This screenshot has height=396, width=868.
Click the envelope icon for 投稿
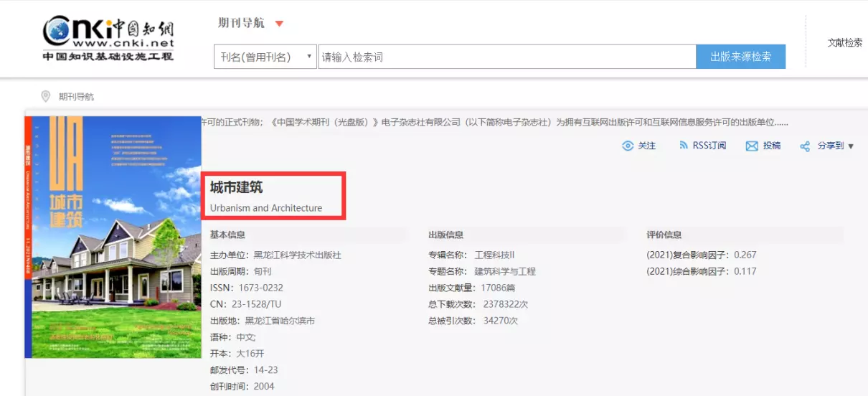[752, 146]
